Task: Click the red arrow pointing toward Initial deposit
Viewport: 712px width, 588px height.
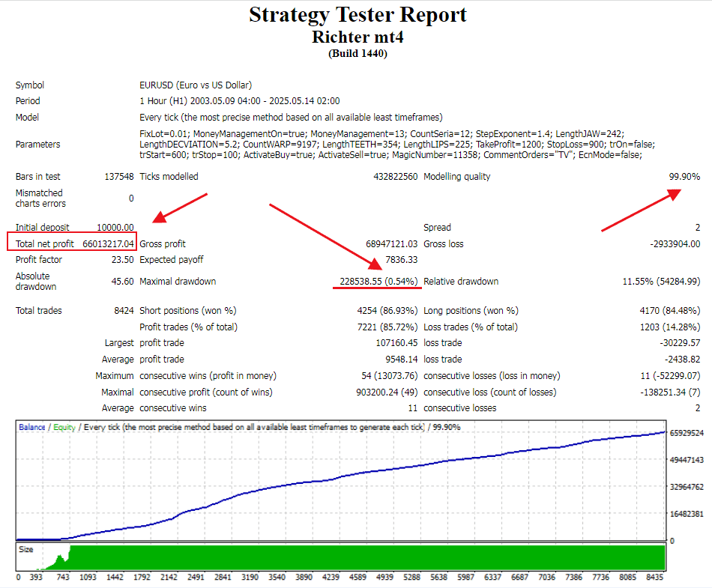Action: [x=180, y=207]
